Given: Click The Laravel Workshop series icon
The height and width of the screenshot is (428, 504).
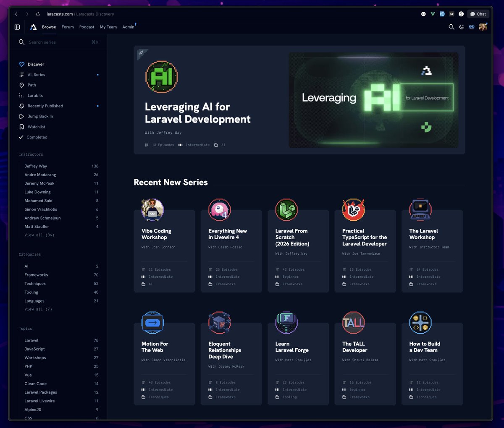Looking at the screenshot, I should point(420,210).
